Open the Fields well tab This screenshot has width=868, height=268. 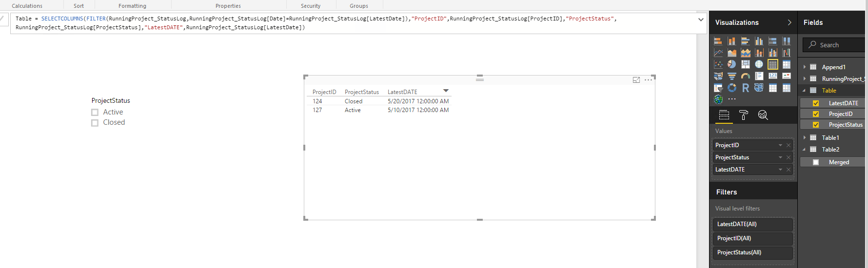tap(724, 115)
